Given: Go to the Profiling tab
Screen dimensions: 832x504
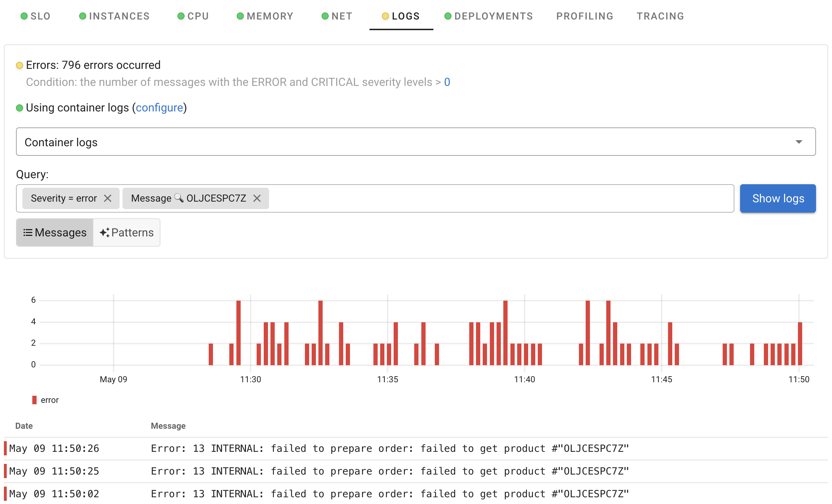Looking at the screenshot, I should [585, 16].
